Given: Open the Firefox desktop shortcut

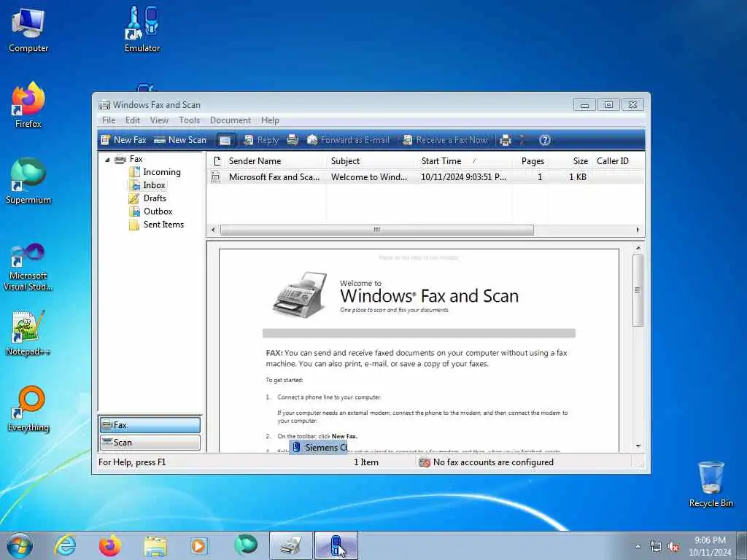Looking at the screenshot, I should coord(28,105).
